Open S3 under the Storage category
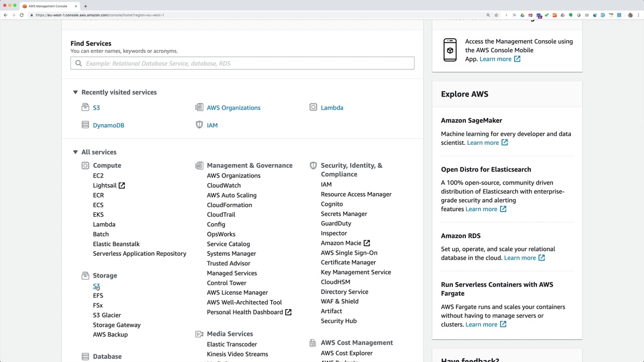Screen dimensions: 644x362 96,286
